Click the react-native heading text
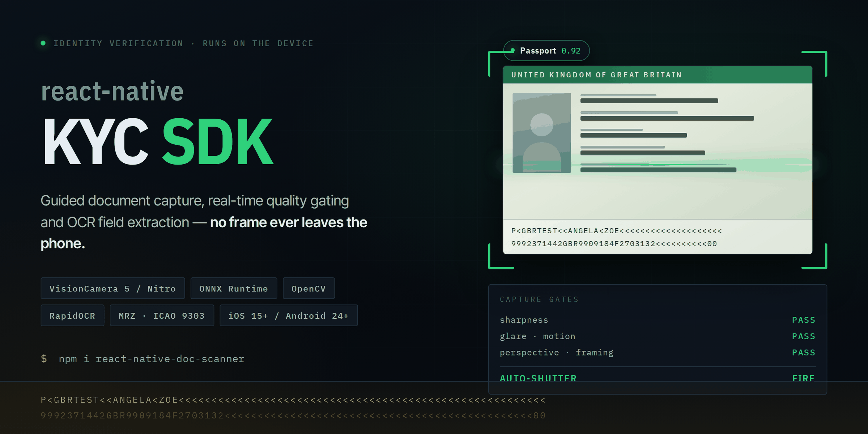 click(112, 91)
